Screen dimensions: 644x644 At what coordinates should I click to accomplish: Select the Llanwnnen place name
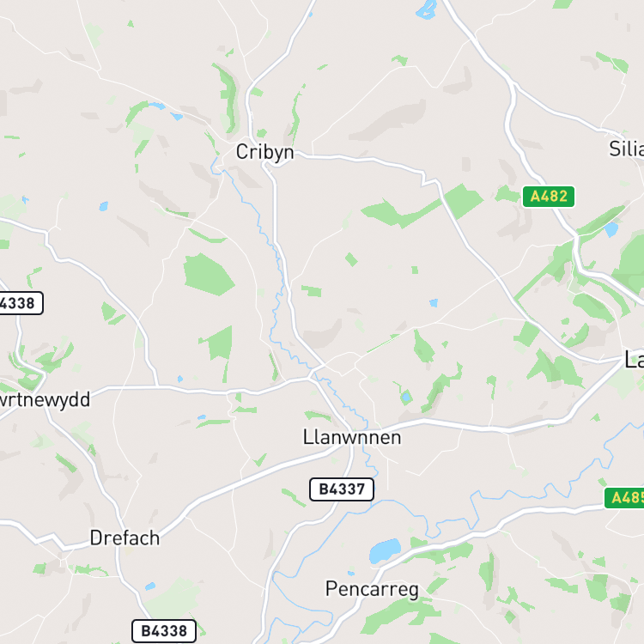coord(352,437)
